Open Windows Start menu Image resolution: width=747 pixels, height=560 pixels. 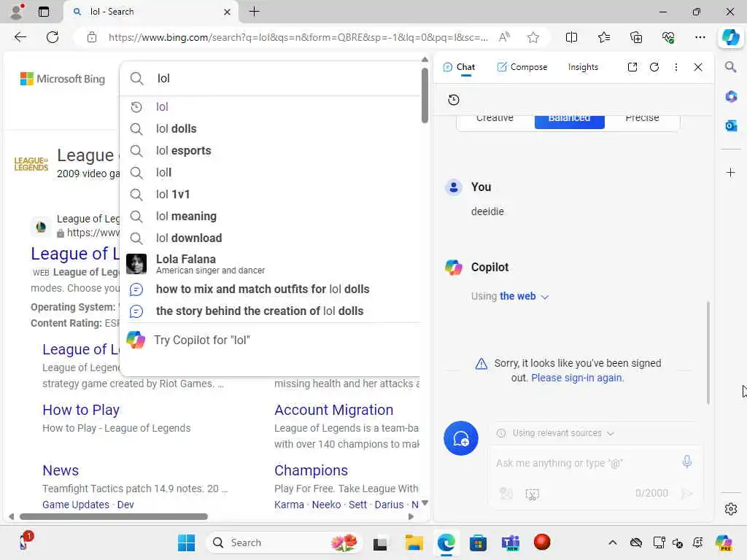tap(186, 542)
